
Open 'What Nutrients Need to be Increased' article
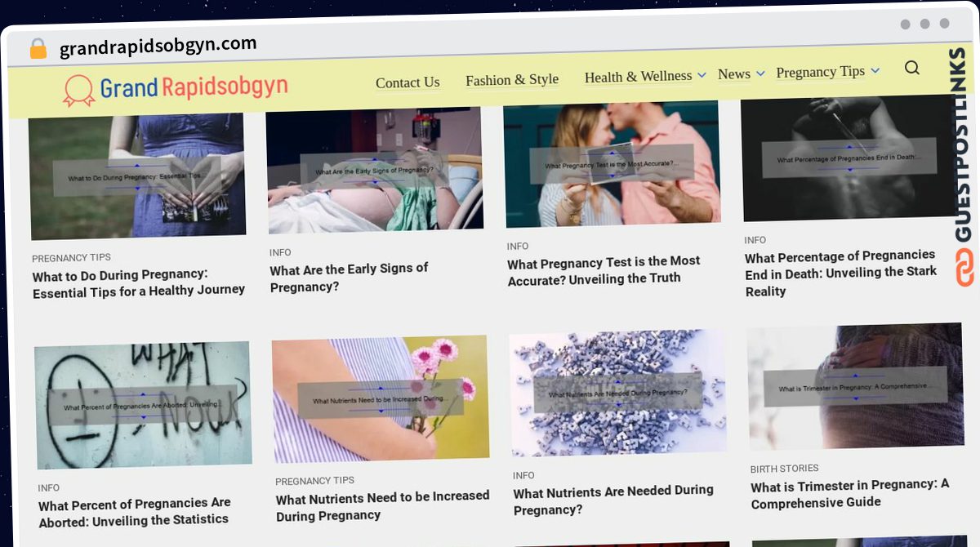[382, 505]
